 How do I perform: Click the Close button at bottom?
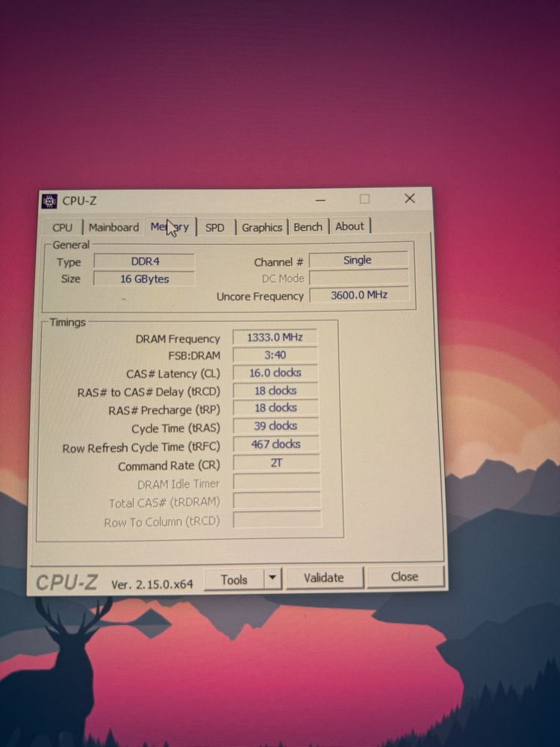[x=404, y=577]
